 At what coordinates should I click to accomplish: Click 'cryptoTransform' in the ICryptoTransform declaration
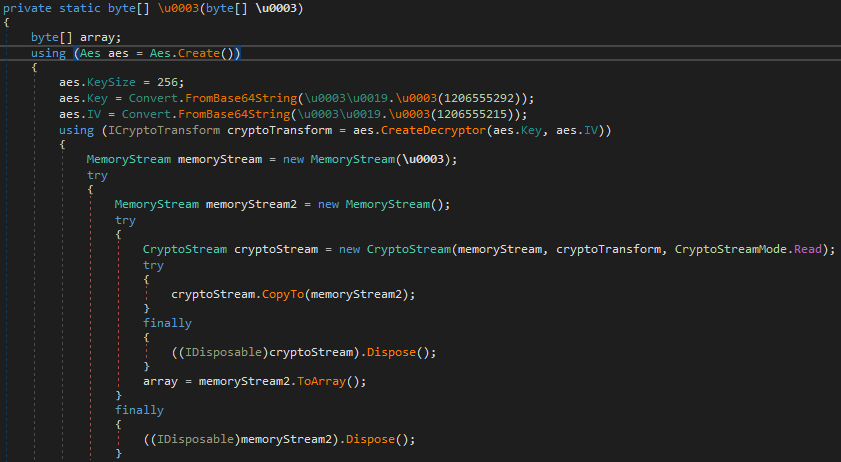click(x=279, y=130)
